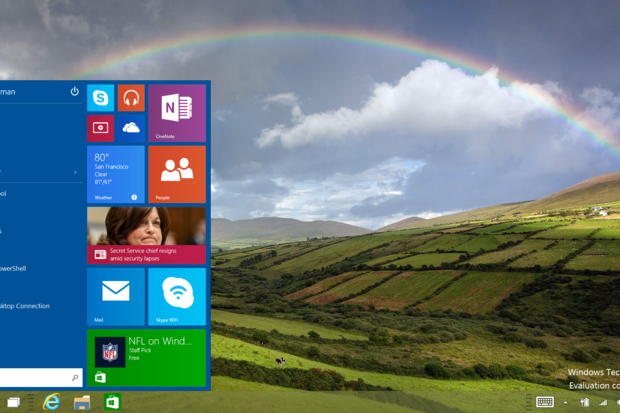Open the touch keyboard tray icon
Screen dimensions: 620x413
545,402
